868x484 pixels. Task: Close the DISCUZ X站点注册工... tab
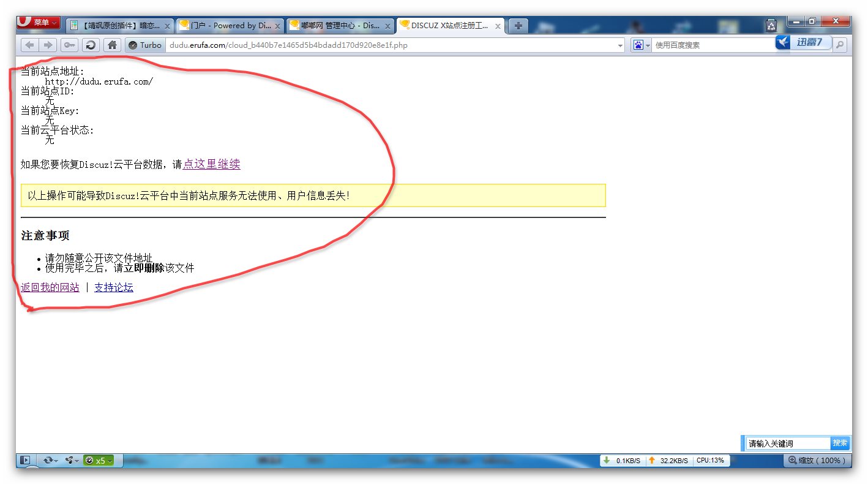point(498,26)
